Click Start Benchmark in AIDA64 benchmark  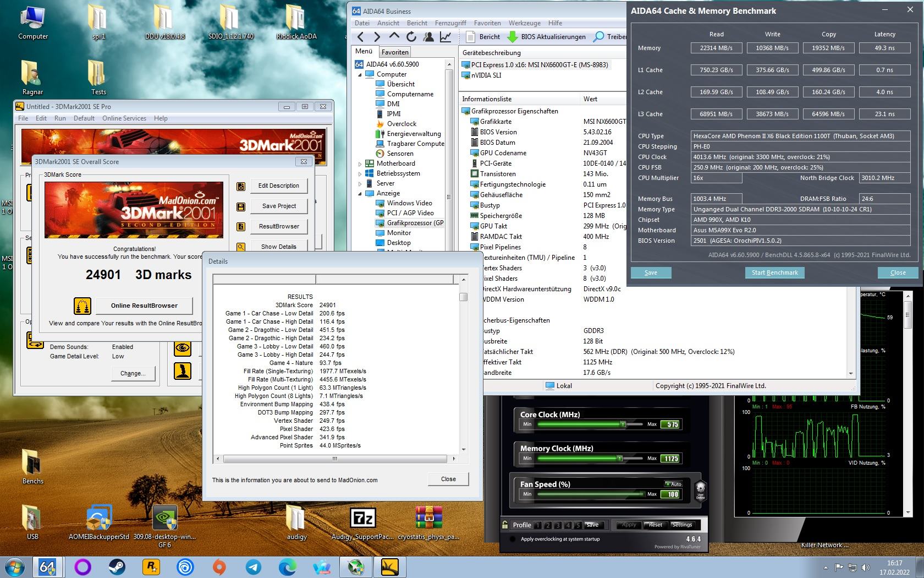774,272
